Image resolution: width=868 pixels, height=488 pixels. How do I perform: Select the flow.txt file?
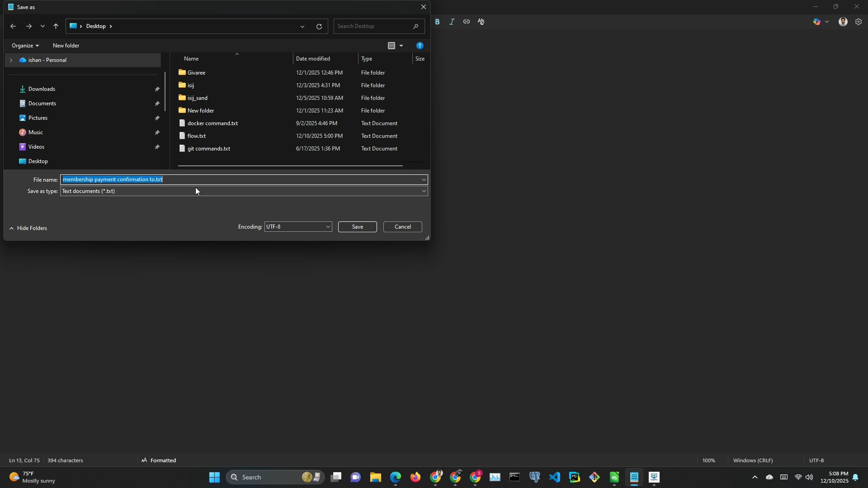click(x=197, y=136)
